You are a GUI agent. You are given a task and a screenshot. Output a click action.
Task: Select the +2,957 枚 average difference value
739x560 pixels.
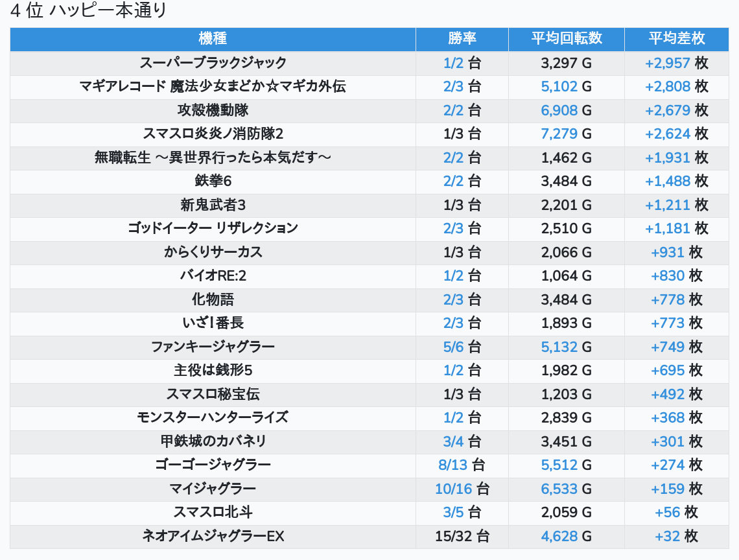point(676,63)
